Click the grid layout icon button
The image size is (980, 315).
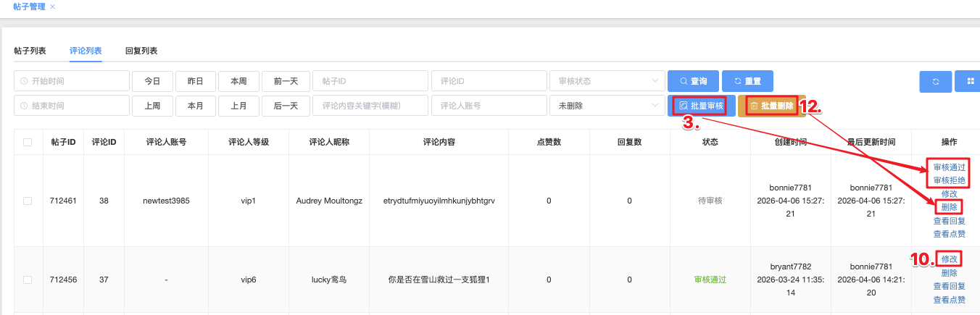point(968,82)
